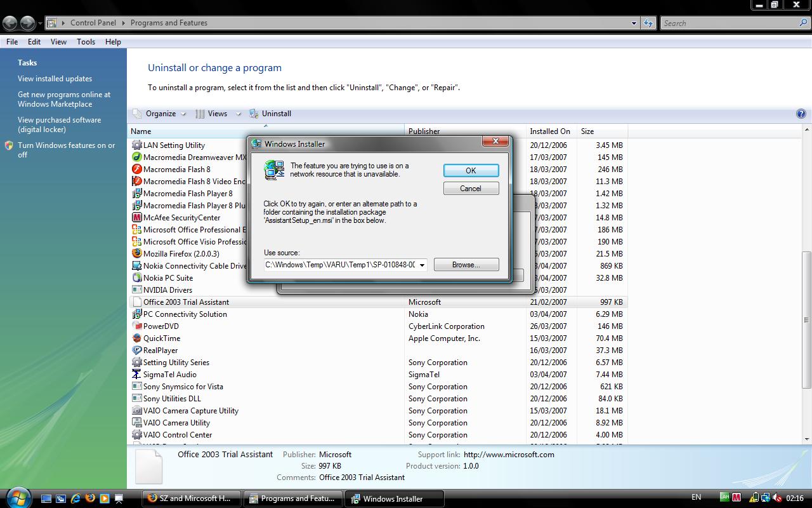Click the refresh button beside the address bar

pos(648,23)
